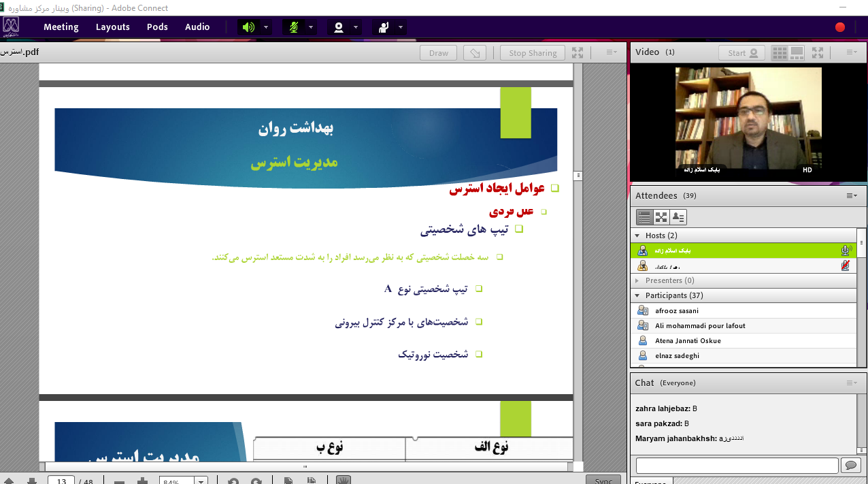Image resolution: width=868 pixels, height=484 pixels.
Task: Toggle the muted microphone icon
Action: tap(293, 27)
